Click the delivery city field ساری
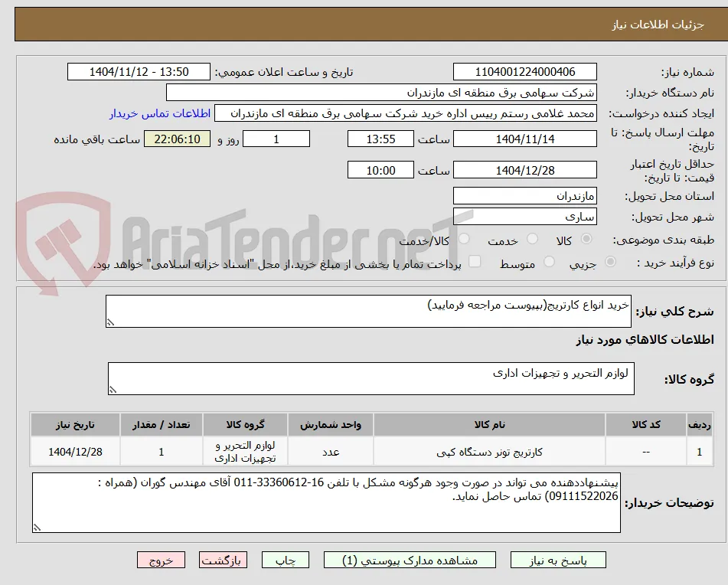This screenshot has width=728, height=585. click(524, 217)
